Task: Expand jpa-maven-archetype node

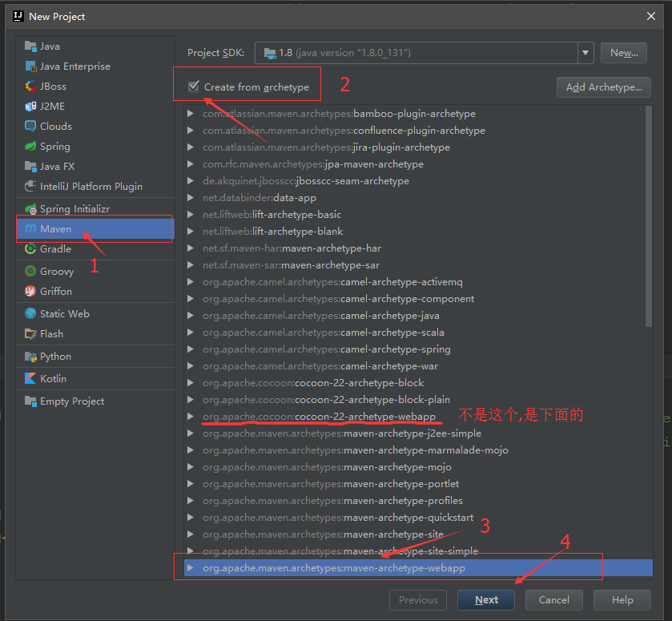Action: (x=191, y=163)
